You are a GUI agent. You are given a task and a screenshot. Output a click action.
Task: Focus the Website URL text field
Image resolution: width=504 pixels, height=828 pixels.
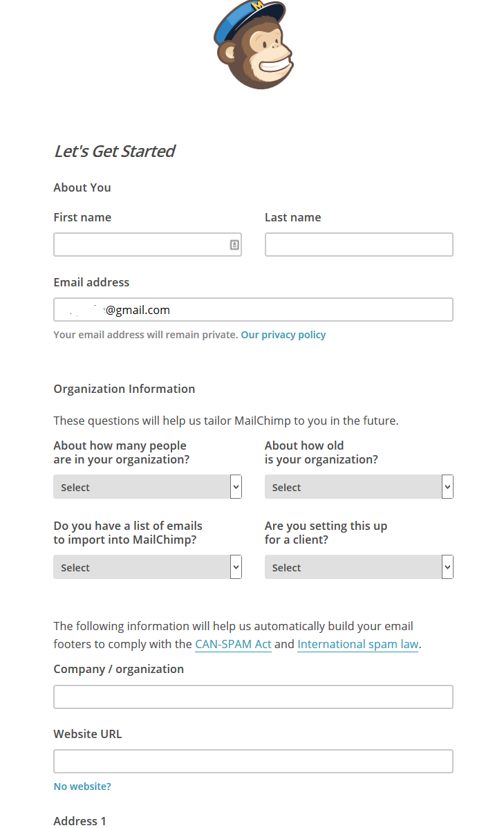point(253,761)
